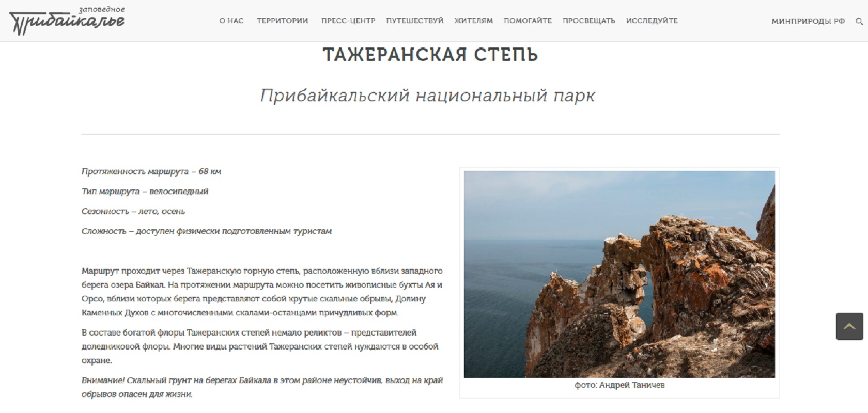This screenshot has width=868, height=413.
Task: Click the line Сезонность – лето, осень
Action: point(133,211)
